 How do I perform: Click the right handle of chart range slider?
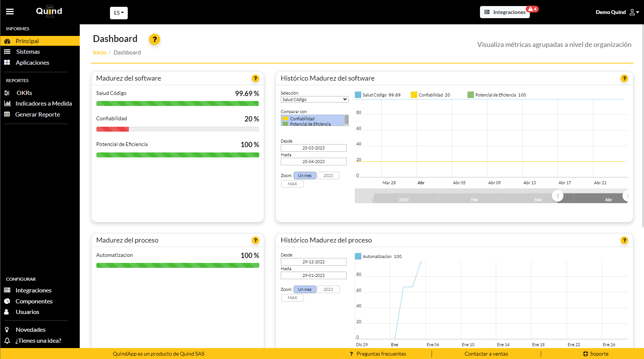tap(626, 196)
